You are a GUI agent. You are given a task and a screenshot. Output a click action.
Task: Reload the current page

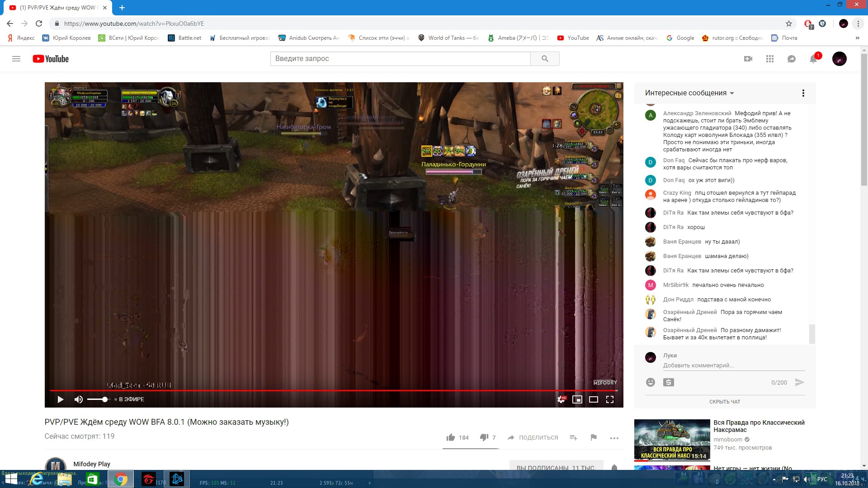click(39, 23)
